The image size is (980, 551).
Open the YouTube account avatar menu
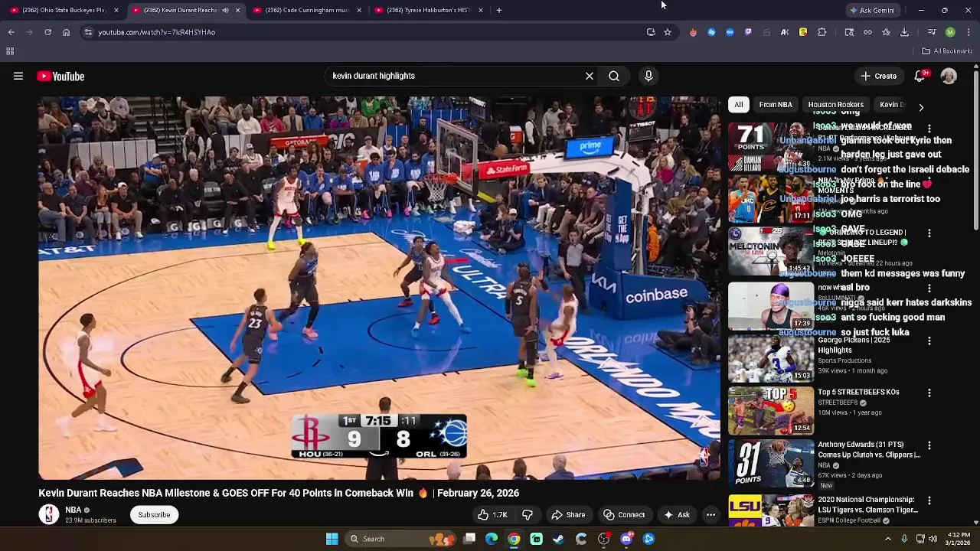[x=949, y=76]
